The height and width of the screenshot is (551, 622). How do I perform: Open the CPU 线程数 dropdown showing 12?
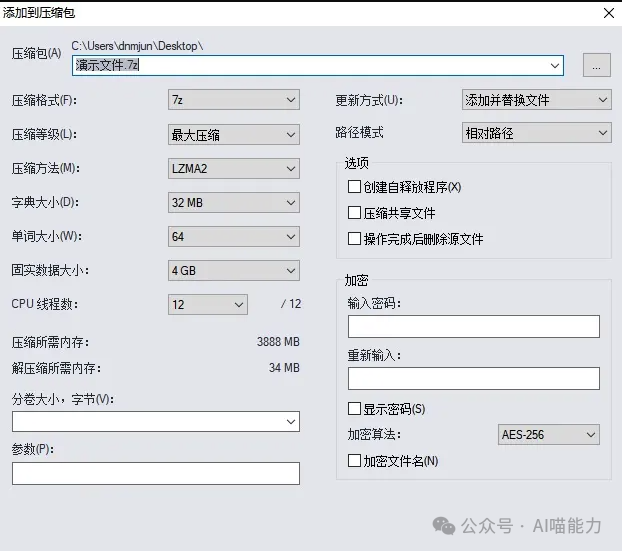click(208, 304)
